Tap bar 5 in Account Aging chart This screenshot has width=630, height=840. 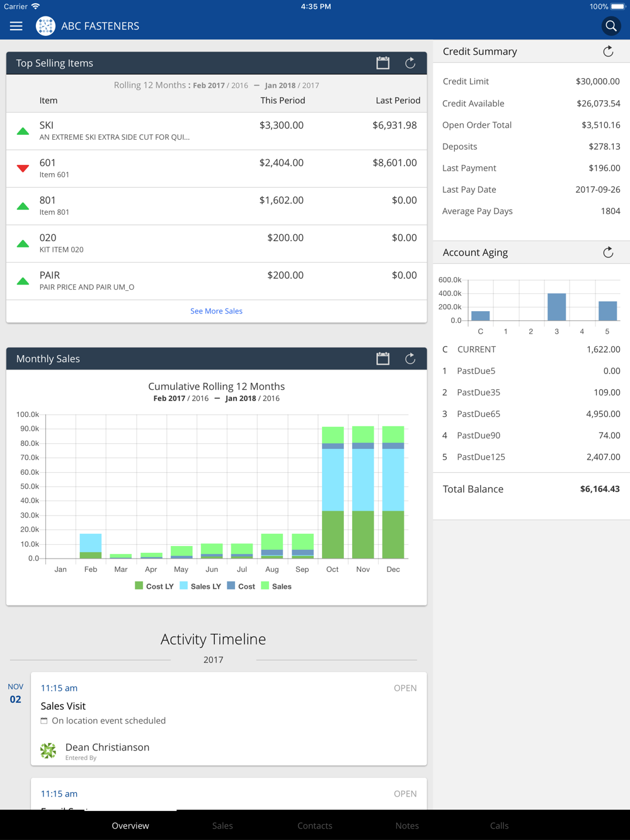coord(607,311)
